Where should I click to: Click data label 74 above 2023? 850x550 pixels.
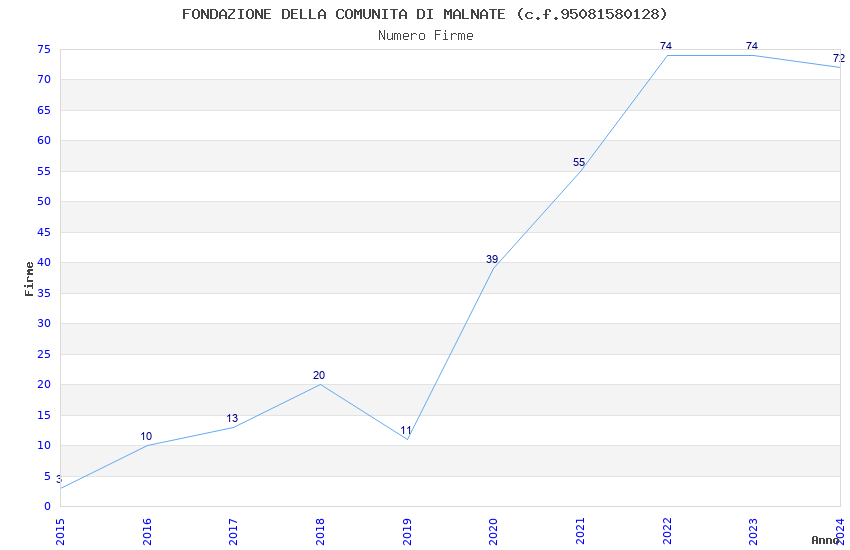(x=752, y=46)
